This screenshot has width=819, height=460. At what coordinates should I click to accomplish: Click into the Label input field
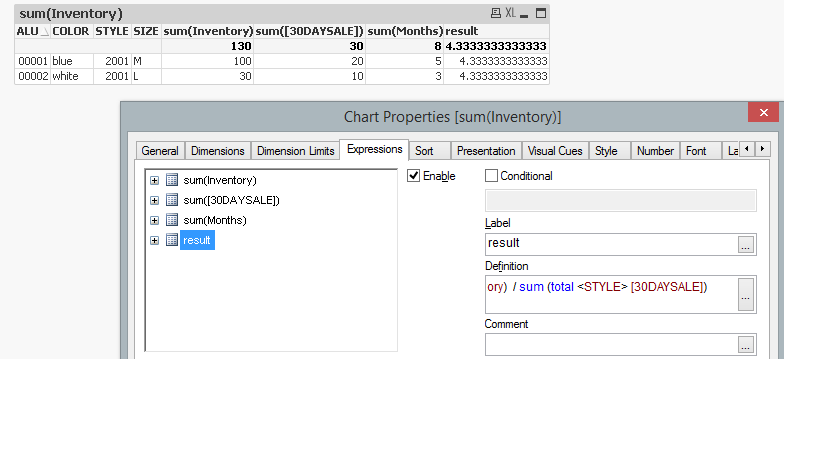[x=611, y=244]
